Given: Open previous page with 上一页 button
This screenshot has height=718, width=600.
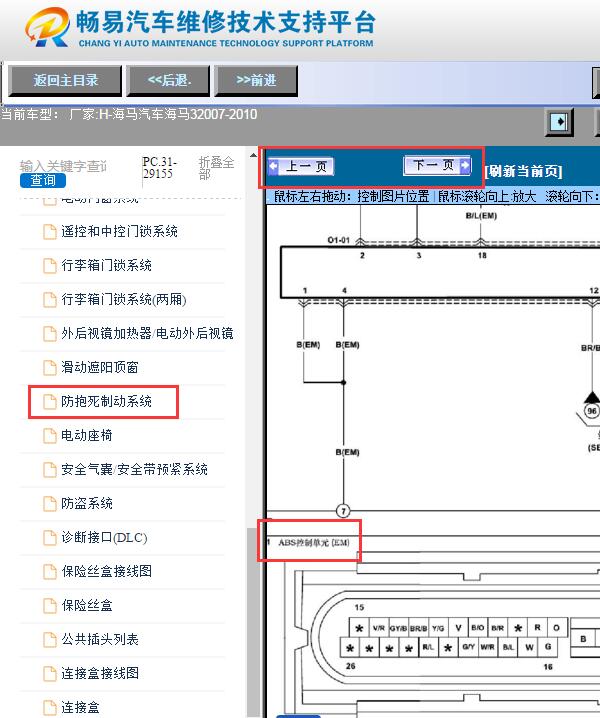Looking at the screenshot, I should click(x=301, y=166).
